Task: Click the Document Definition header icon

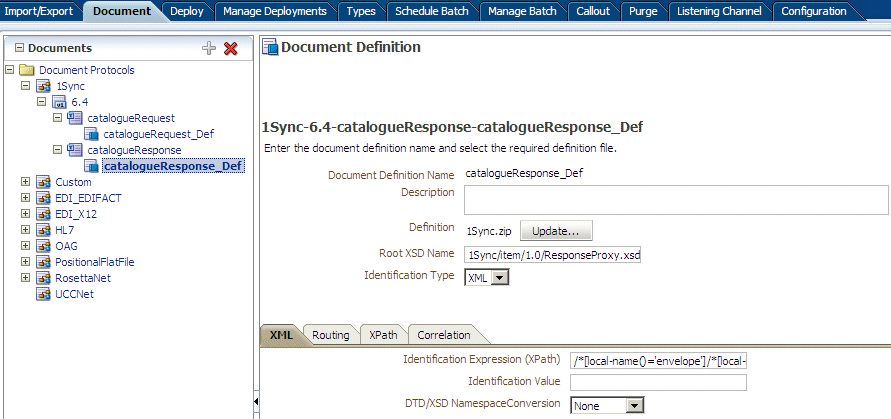Action: [x=270, y=47]
